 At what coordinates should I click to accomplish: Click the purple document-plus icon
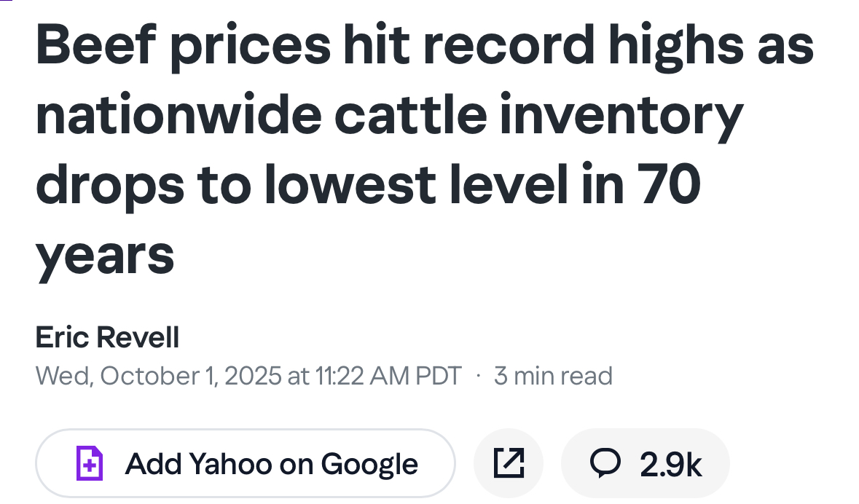click(90, 464)
